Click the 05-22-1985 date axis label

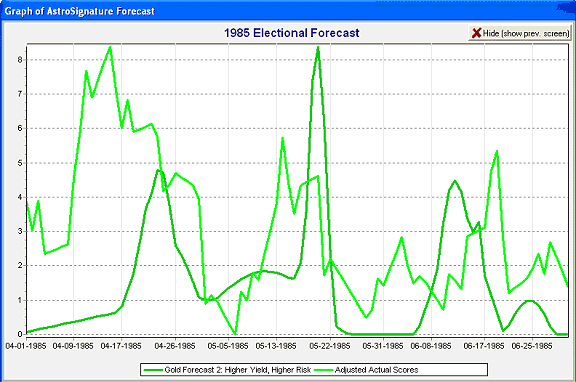pos(330,346)
